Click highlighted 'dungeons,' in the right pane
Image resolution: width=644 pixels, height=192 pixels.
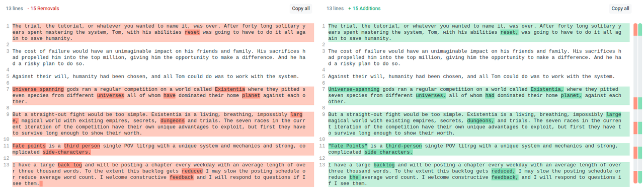pyautogui.click(x=481, y=121)
